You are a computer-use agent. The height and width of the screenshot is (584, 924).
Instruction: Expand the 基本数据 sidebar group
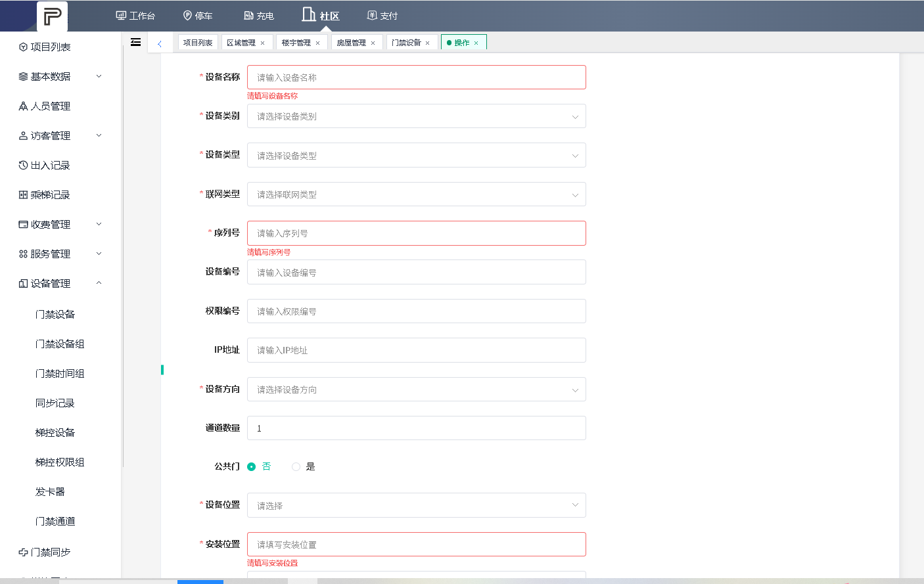tap(60, 76)
